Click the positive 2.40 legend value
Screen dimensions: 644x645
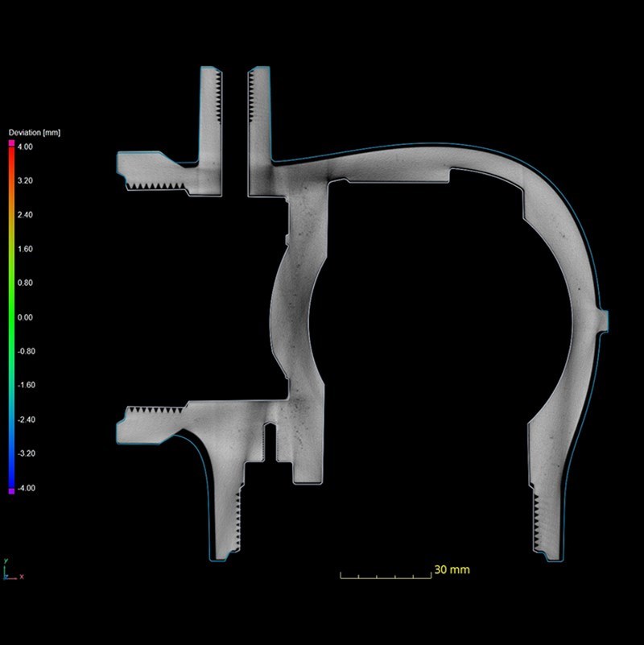coord(25,215)
